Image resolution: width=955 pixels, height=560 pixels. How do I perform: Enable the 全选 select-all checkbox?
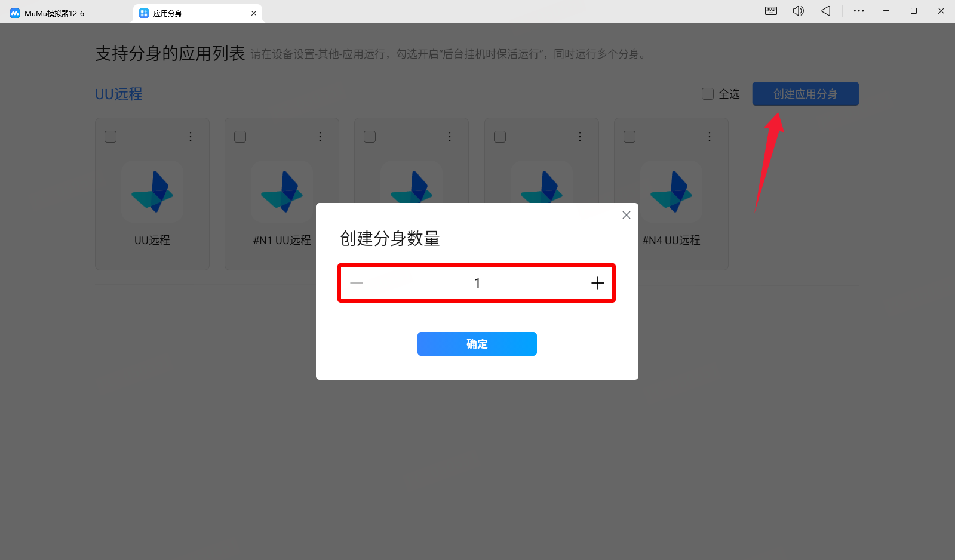pos(708,94)
